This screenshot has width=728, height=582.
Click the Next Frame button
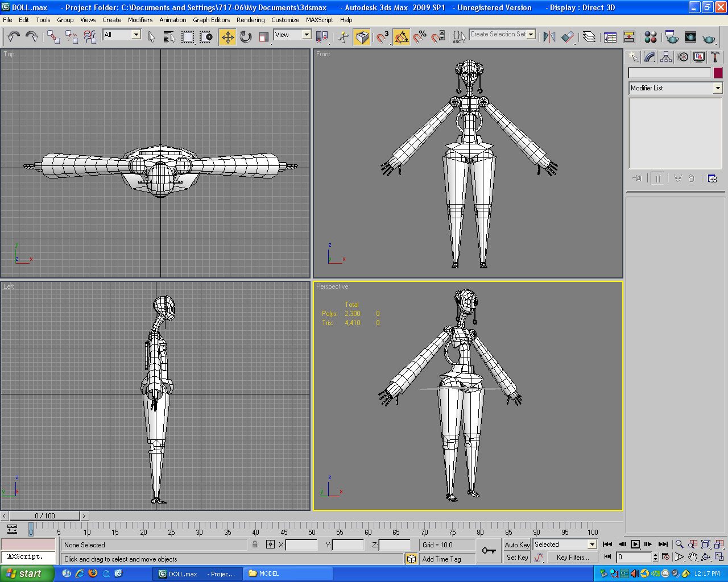point(648,544)
